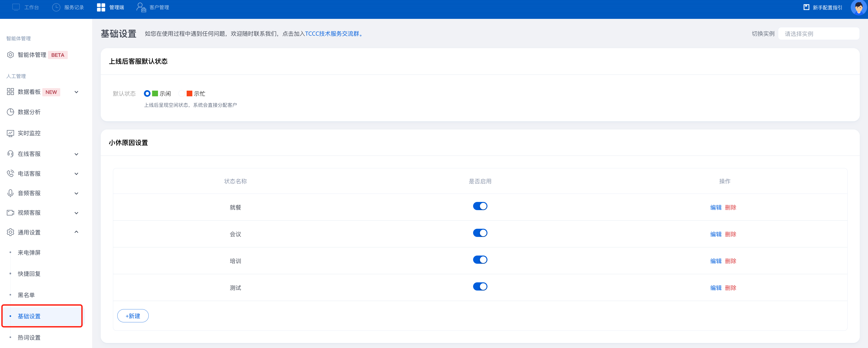Click the 通用设置 gear icon
This screenshot has height=348, width=868.
pyautogui.click(x=10, y=232)
